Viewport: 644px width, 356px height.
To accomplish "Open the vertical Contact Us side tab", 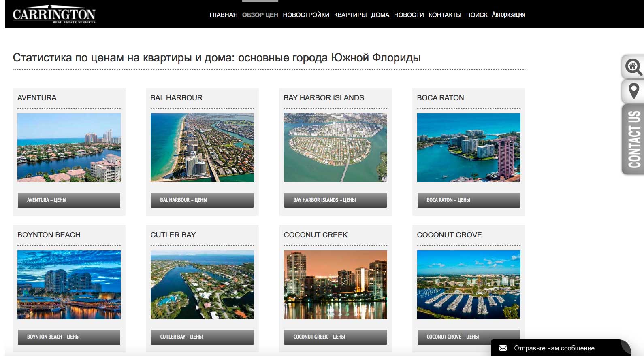I will pos(633,140).
